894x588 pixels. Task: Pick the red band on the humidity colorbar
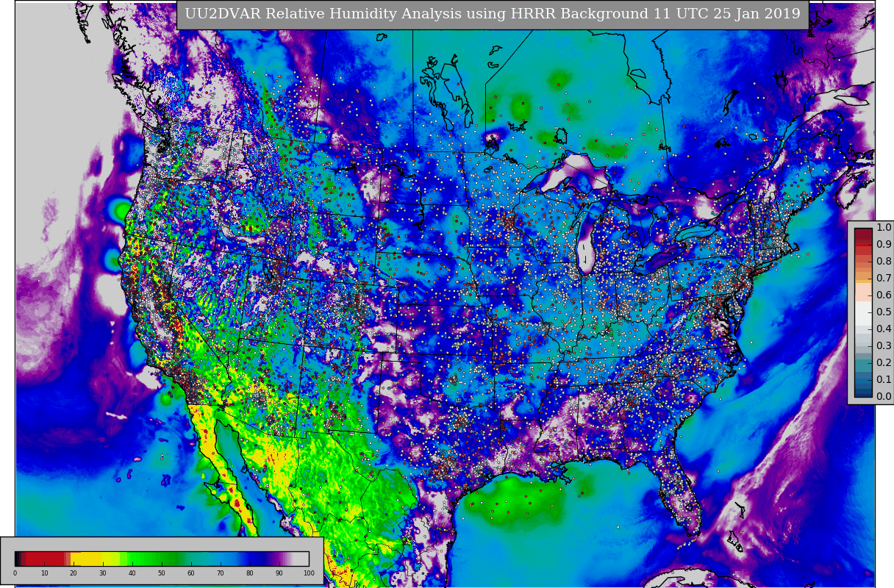(44, 559)
